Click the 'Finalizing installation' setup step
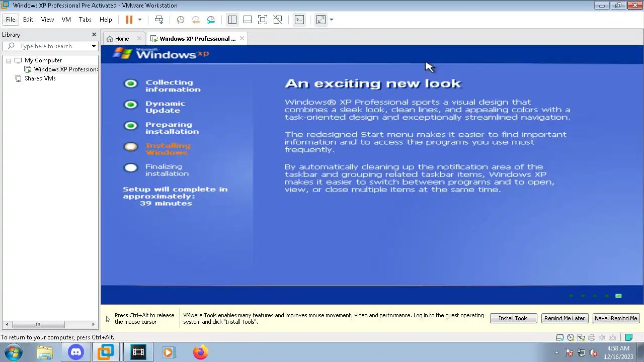Viewport: 644px width, 362px height. pyautogui.click(x=167, y=170)
